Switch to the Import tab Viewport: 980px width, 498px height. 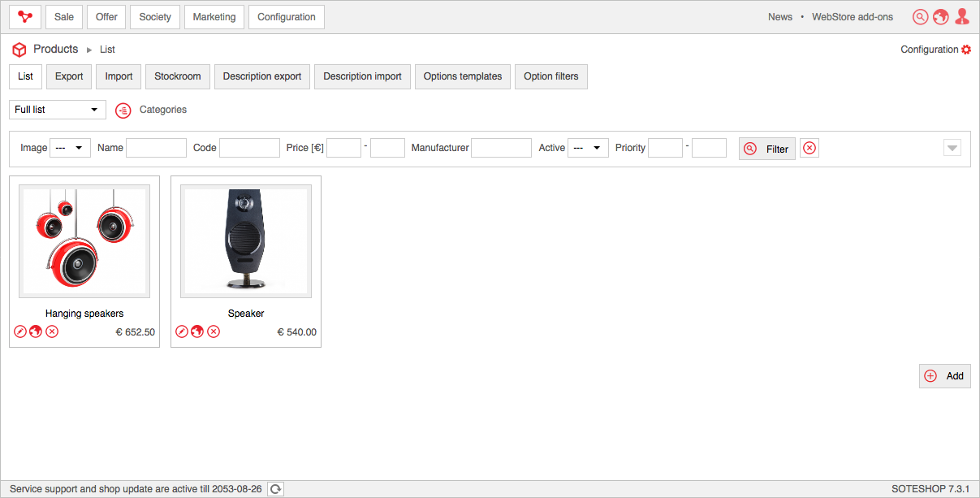coord(119,76)
